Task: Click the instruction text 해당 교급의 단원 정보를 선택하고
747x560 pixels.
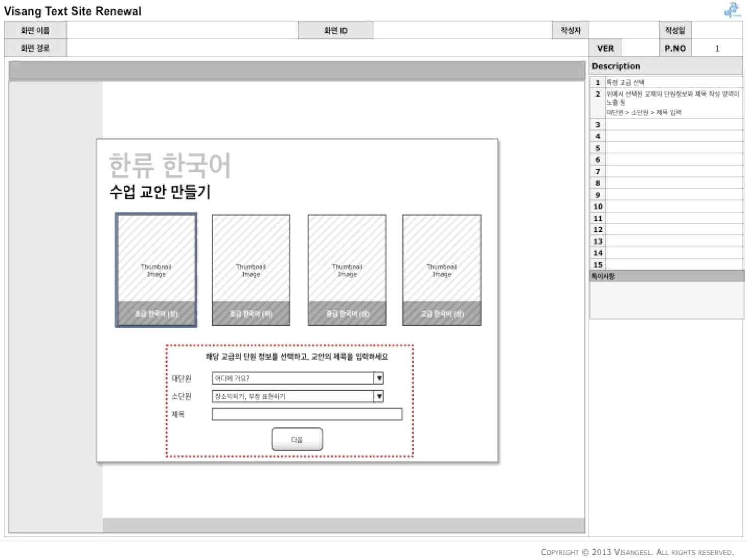Action: (297, 357)
